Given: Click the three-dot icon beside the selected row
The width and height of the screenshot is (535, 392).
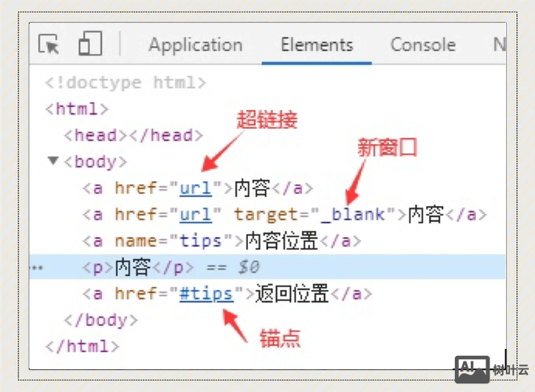Looking at the screenshot, I should click(35, 268).
